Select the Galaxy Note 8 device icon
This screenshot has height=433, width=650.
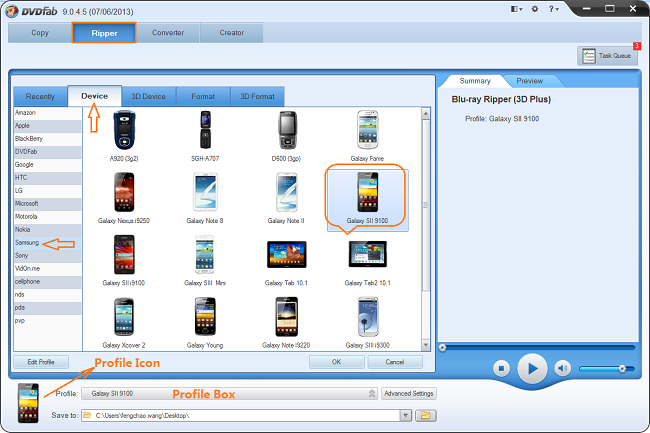pyautogui.click(x=205, y=192)
